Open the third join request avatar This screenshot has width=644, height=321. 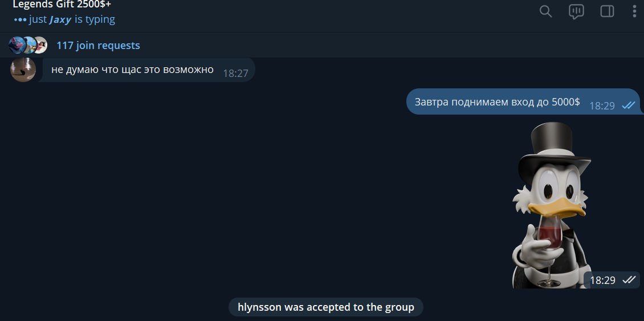41,45
